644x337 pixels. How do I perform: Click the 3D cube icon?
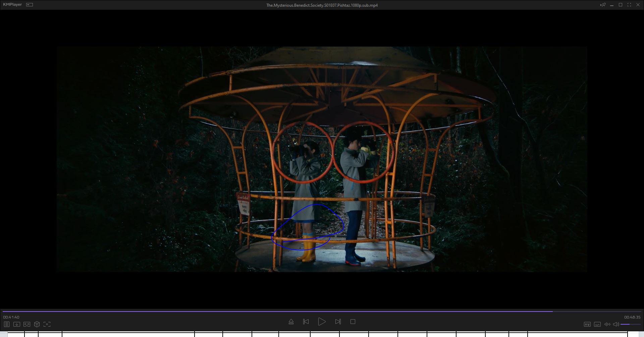click(37, 324)
